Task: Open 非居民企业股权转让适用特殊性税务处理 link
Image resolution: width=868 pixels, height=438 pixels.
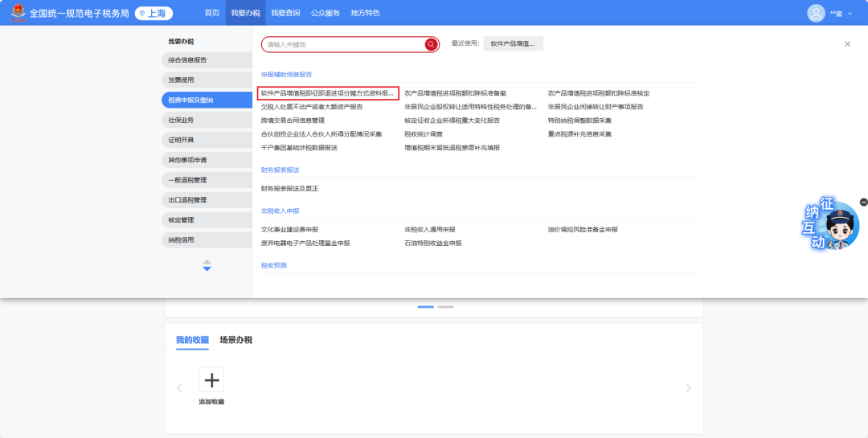Action: tap(470, 107)
